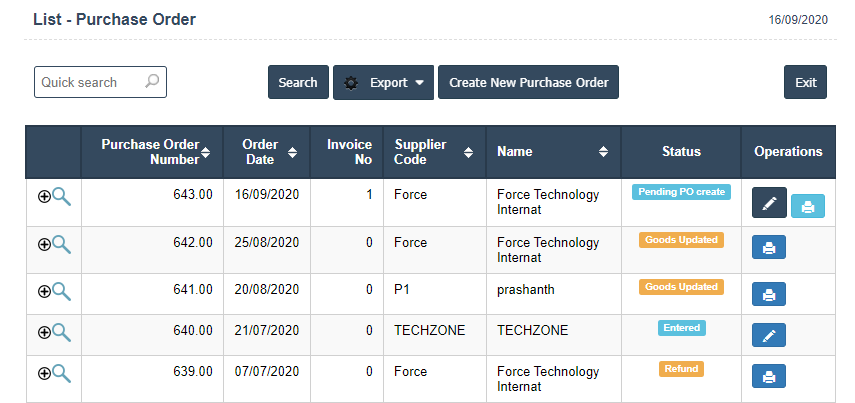The image size is (855, 403).
Task: Sort by Supplier Code column
Action: point(468,152)
